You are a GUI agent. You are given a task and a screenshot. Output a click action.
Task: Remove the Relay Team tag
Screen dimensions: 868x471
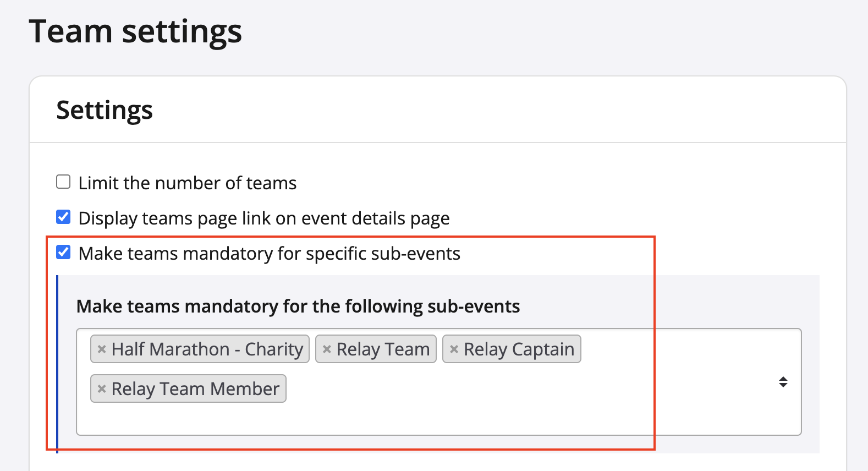(x=327, y=349)
